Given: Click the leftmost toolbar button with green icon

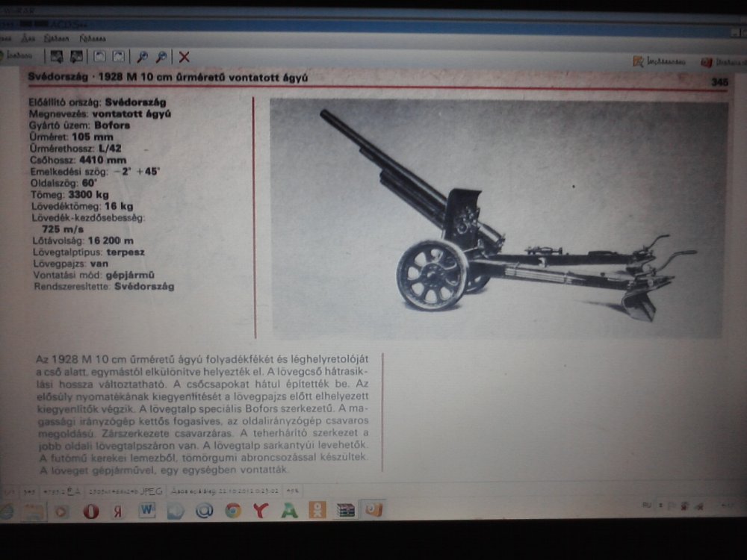Looking at the screenshot, I should (16, 56).
